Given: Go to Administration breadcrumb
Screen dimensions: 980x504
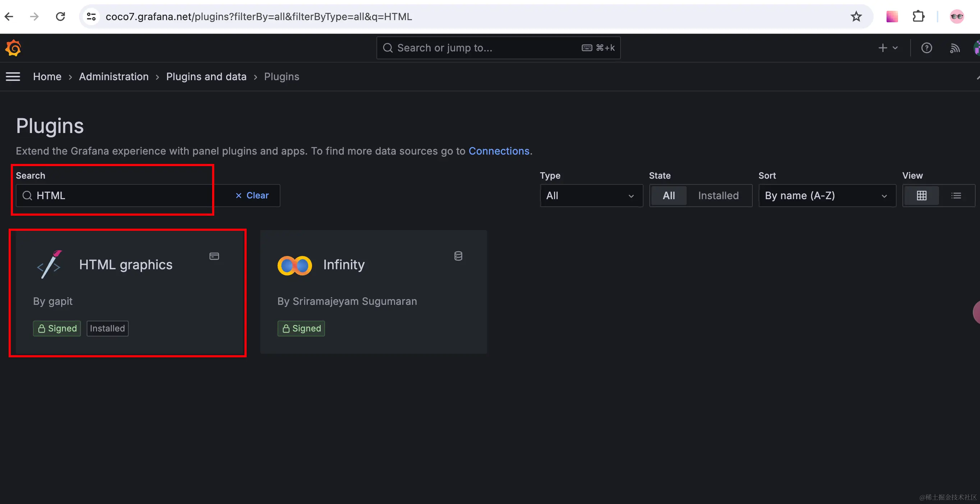Looking at the screenshot, I should pyautogui.click(x=114, y=77).
